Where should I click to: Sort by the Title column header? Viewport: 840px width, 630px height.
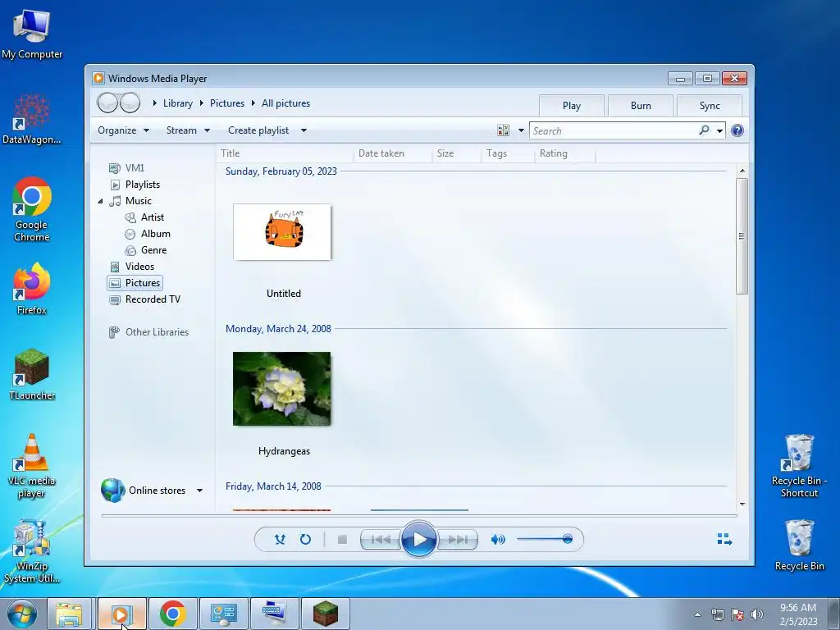point(285,153)
